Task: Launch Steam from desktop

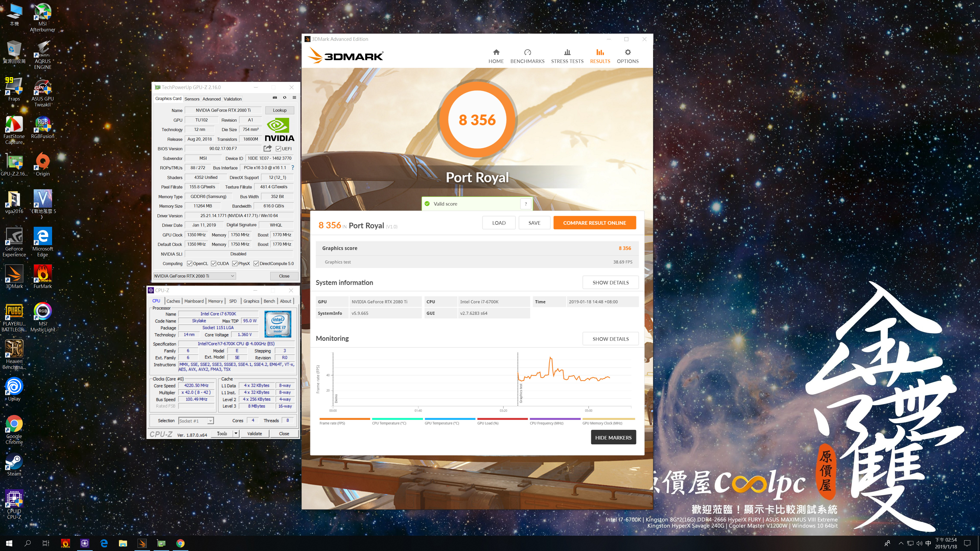Action: [14, 465]
